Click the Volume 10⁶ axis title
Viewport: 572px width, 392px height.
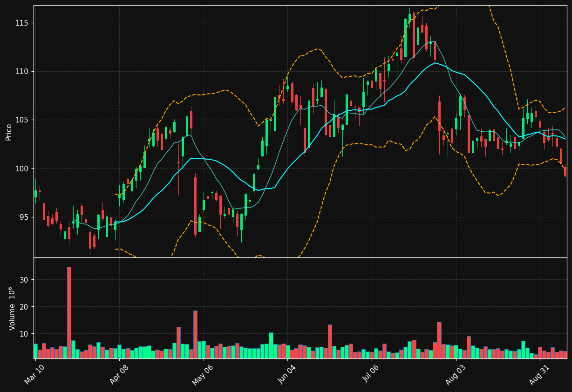(x=12, y=308)
